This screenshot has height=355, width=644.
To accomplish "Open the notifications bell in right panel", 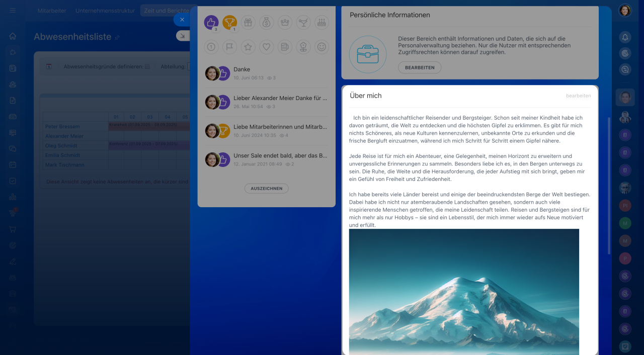I will [625, 37].
